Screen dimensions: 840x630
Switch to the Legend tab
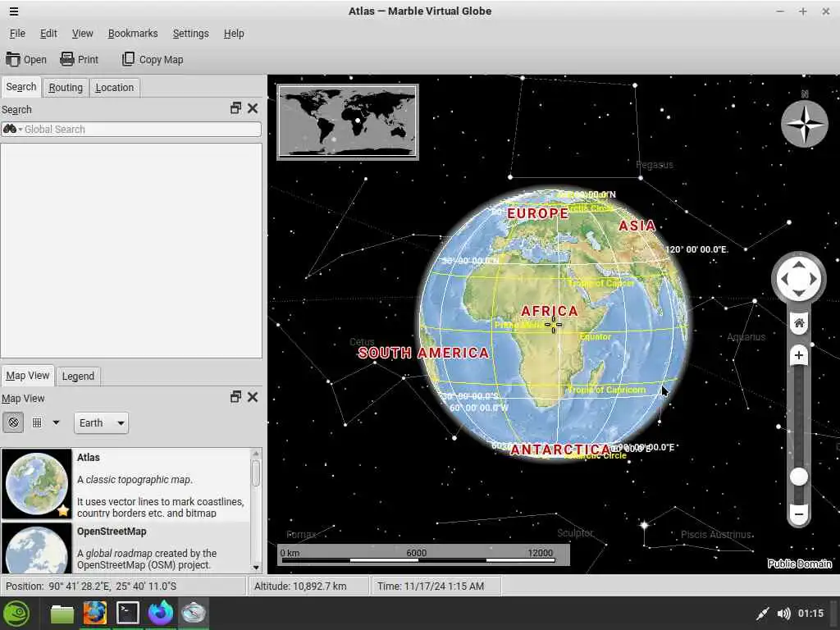coord(78,376)
